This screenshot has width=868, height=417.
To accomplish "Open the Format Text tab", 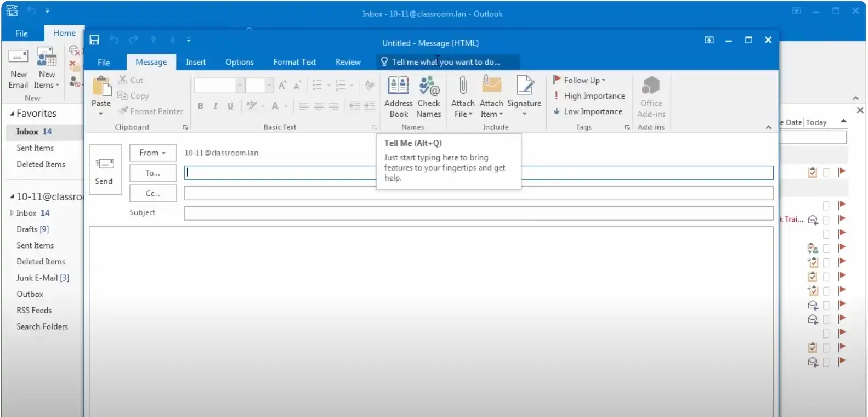I will tap(294, 62).
